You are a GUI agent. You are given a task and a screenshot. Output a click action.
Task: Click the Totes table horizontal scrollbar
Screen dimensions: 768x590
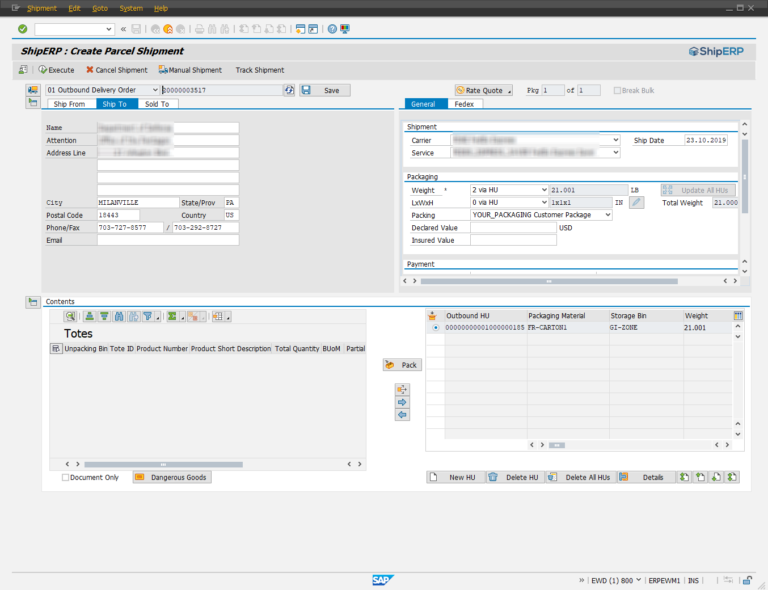[164, 464]
